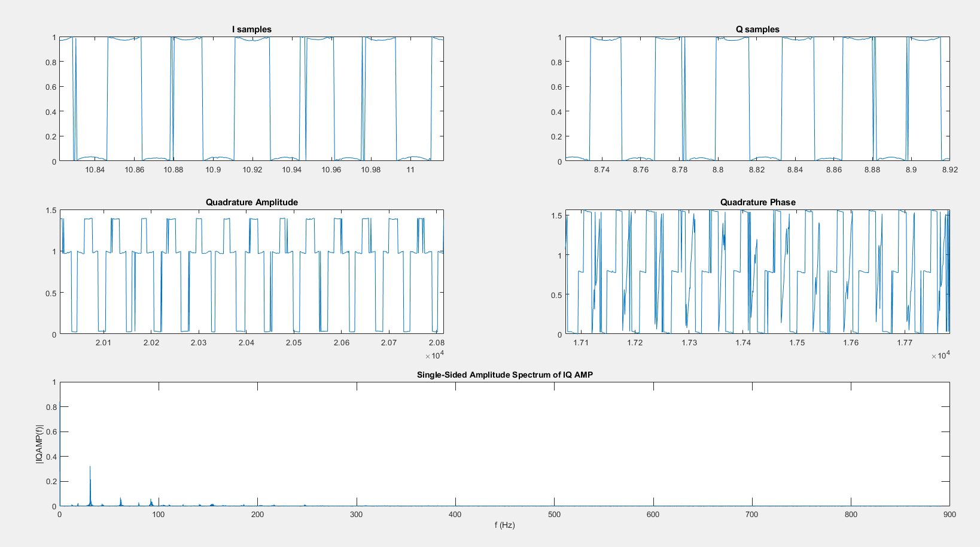Click the "Quadrature Phase" title text
This screenshot has height=547, width=980.
pos(758,202)
